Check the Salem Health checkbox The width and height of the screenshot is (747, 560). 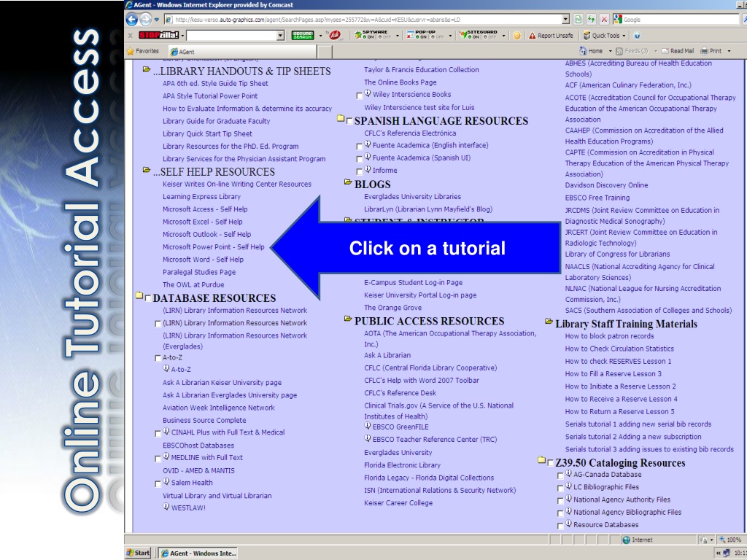point(158,484)
